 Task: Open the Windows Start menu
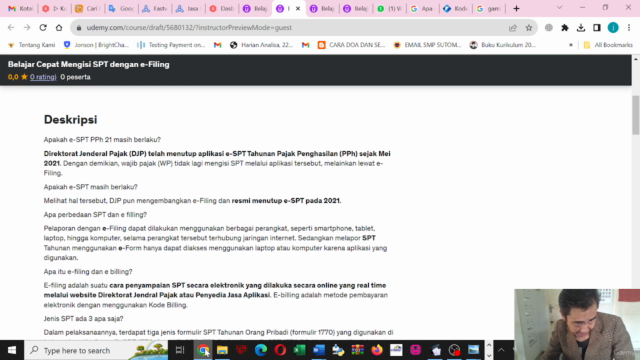pyautogui.click(x=12, y=350)
